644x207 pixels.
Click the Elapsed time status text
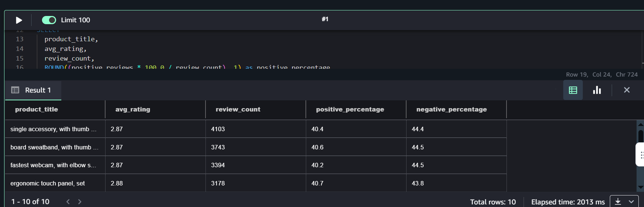pyautogui.click(x=568, y=202)
